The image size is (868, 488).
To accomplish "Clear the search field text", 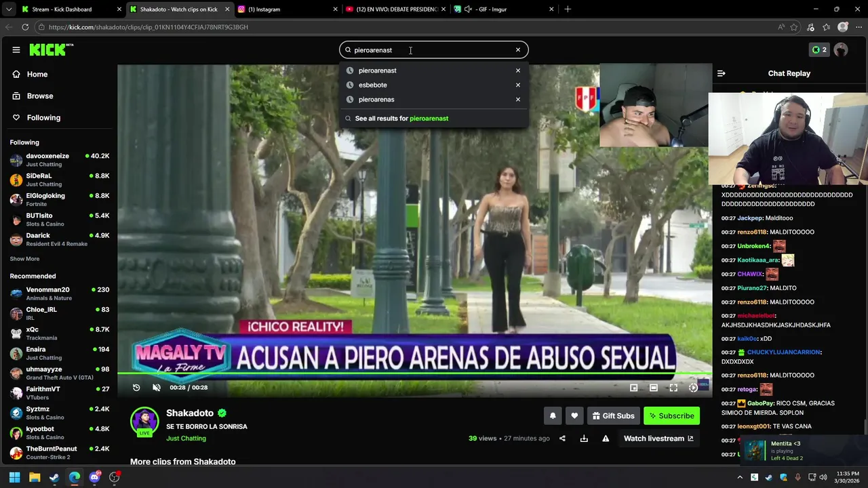I will pos(517,49).
